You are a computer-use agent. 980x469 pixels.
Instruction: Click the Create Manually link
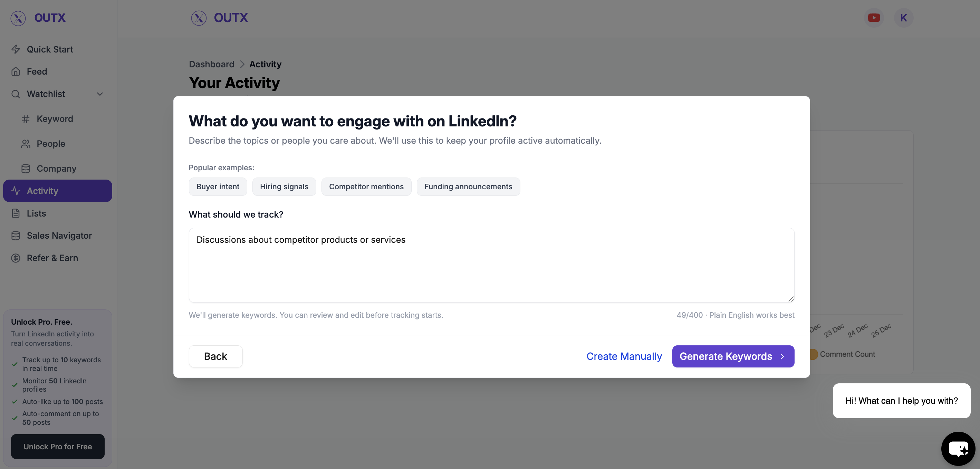tap(624, 356)
